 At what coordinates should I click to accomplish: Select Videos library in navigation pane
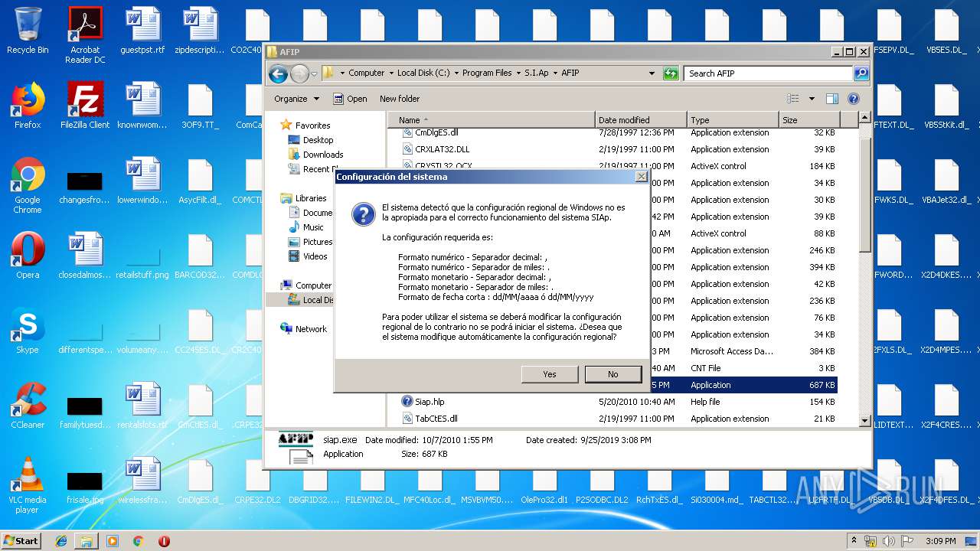click(315, 256)
